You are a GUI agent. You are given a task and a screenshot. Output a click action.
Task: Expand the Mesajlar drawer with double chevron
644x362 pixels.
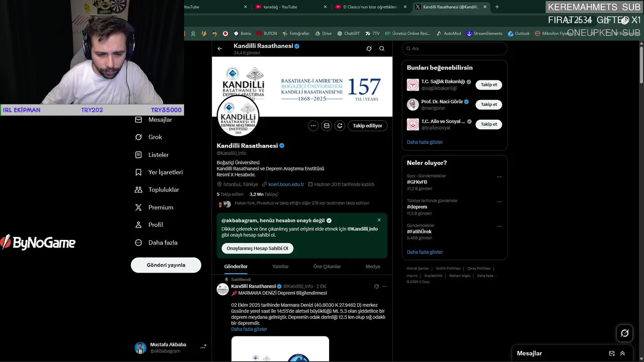tap(622, 353)
